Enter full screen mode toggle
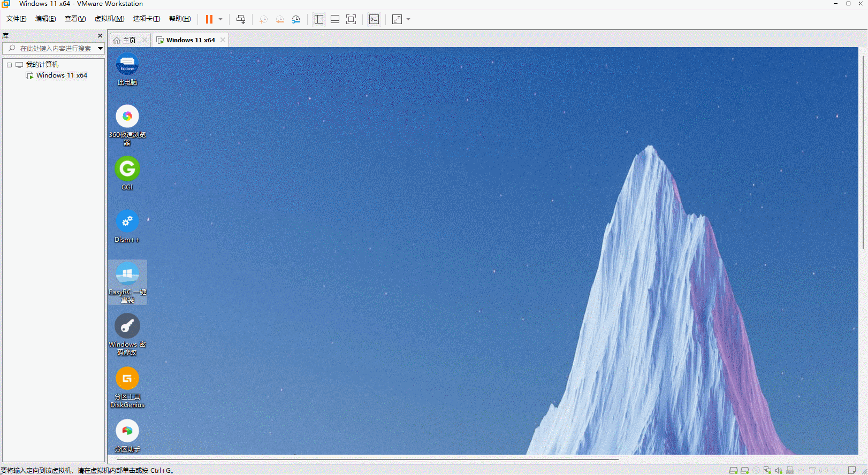868x475 pixels. pyautogui.click(x=351, y=19)
